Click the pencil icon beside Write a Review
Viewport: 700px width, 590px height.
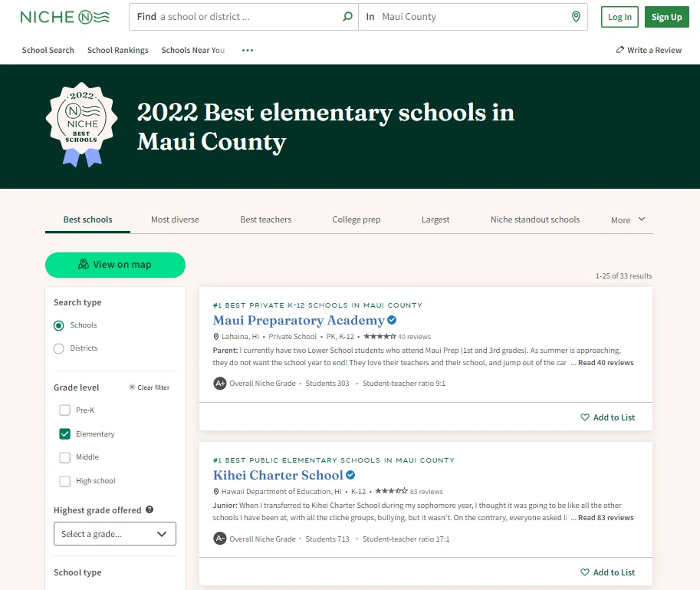[619, 50]
